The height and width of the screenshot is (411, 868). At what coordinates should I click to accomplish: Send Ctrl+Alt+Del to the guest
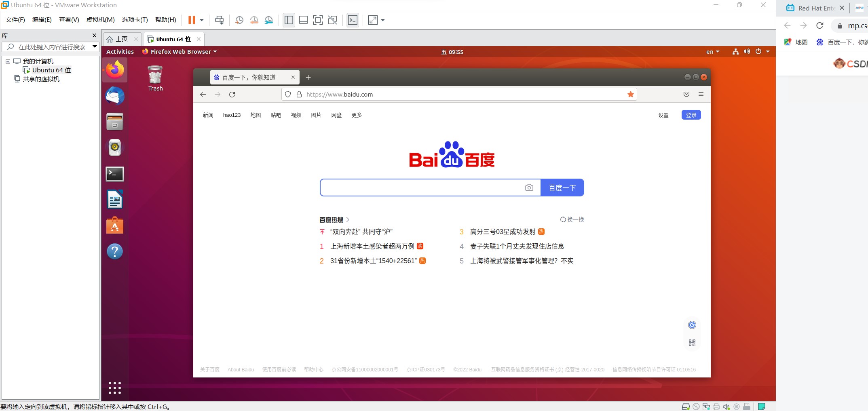click(219, 20)
